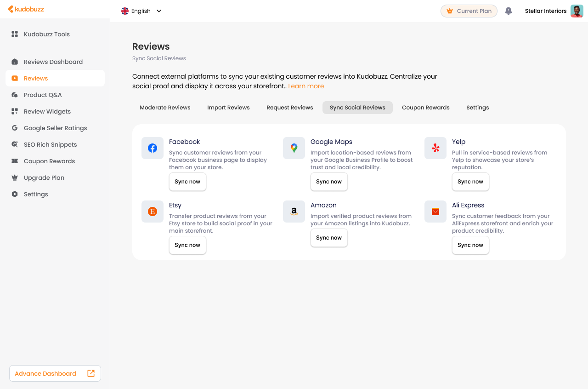
Task: Click the notification bell icon
Action: tap(509, 11)
